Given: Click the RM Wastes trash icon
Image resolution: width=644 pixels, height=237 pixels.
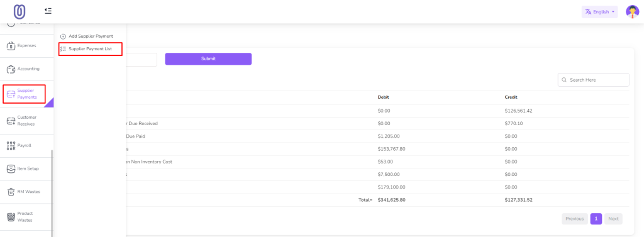Looking at the screenshot, I should [x=11, y=192].
